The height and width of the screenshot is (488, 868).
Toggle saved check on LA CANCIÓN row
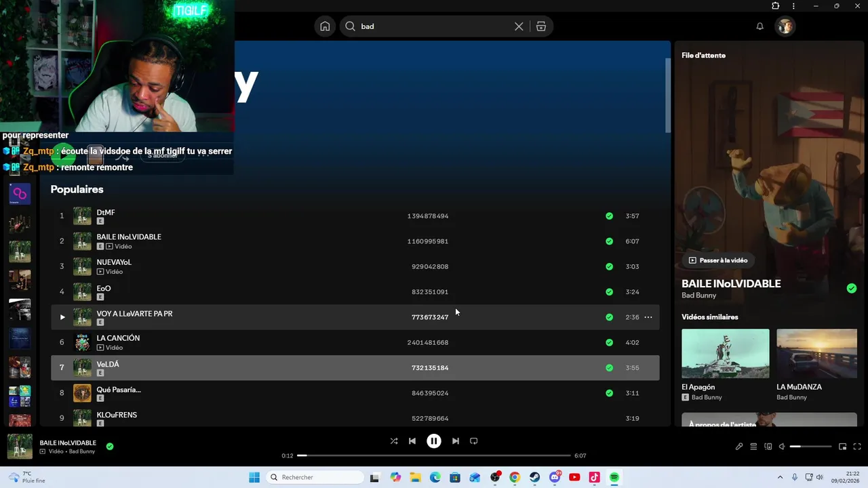[x=609, y=342]
